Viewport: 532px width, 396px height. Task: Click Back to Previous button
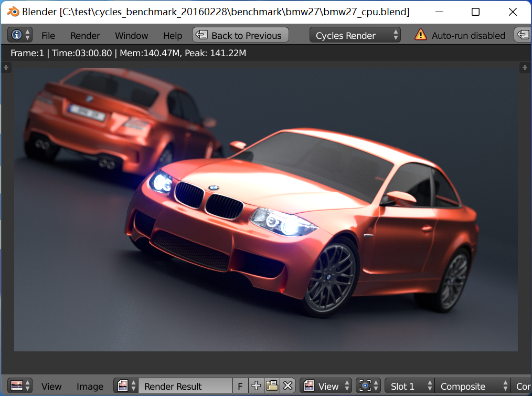click(x=240, y=35)
